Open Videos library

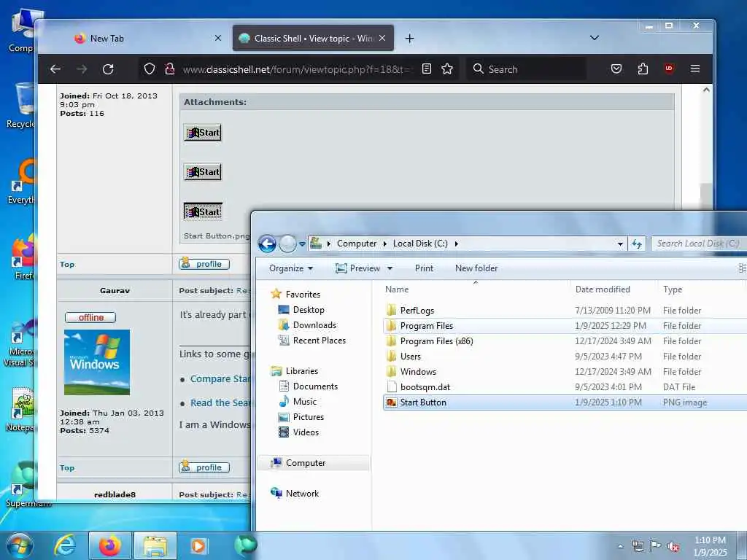306,432
